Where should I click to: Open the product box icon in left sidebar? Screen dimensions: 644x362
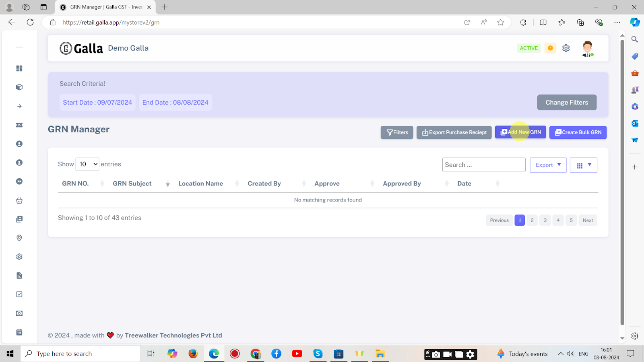[19, 87]
